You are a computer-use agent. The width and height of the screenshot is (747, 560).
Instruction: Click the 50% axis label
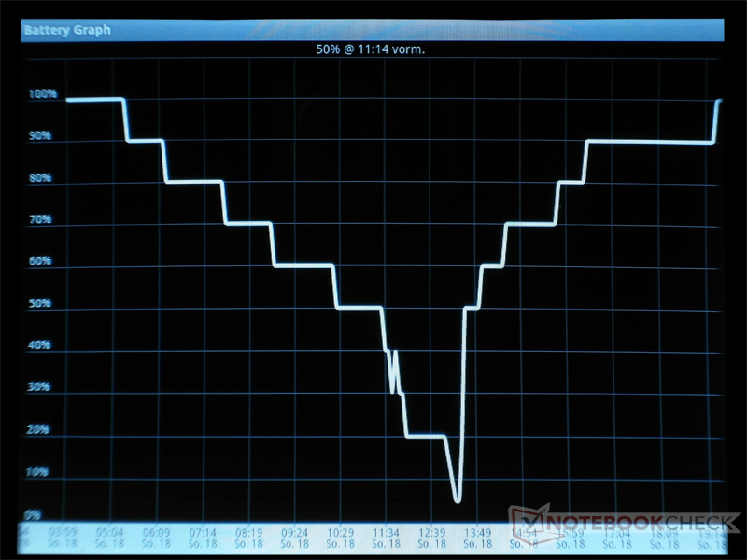(39, 302)
